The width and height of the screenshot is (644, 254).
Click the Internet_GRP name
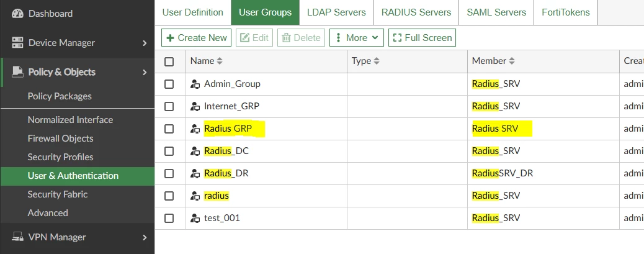tap(231, 106)
